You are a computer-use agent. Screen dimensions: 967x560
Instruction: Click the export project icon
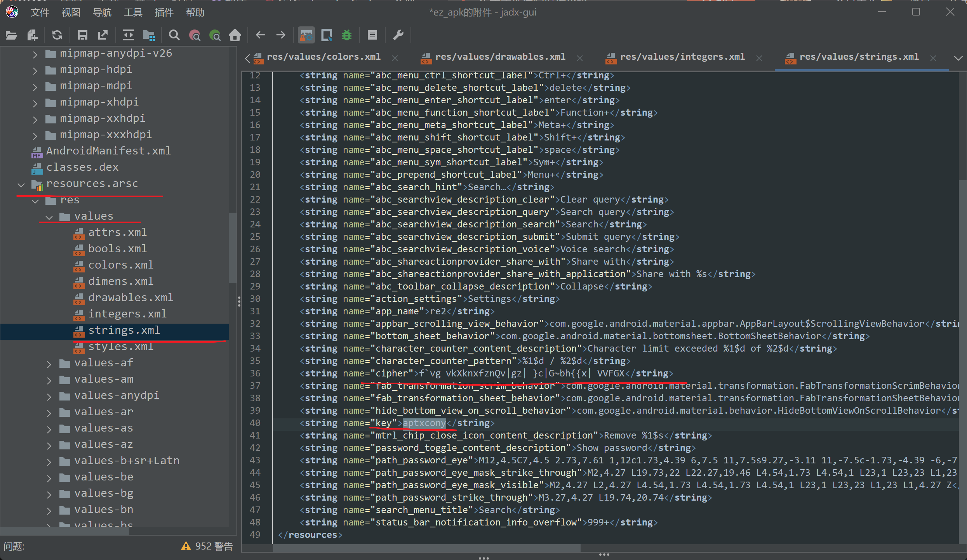tap(103, 35)
